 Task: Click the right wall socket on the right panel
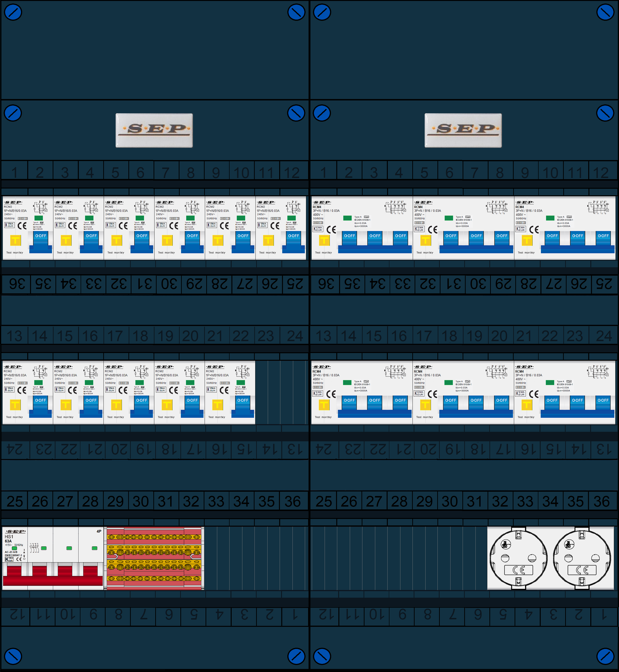click(x=582, y=558)
